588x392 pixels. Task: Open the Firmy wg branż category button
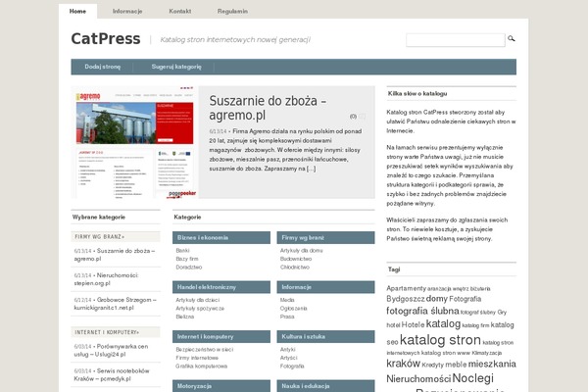pos(325,238)
